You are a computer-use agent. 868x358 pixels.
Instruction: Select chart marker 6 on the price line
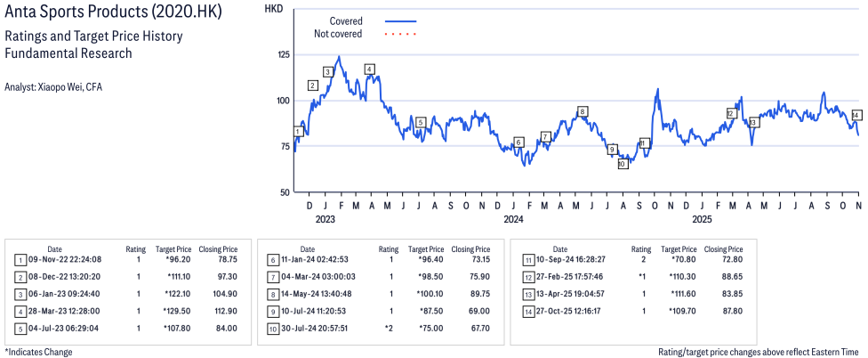coord(518,142)
